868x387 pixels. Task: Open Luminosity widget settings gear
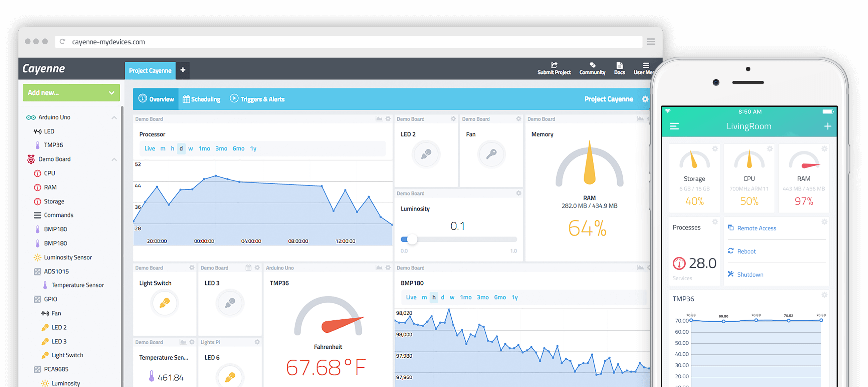pyautogui.click(x=518, y=193)
